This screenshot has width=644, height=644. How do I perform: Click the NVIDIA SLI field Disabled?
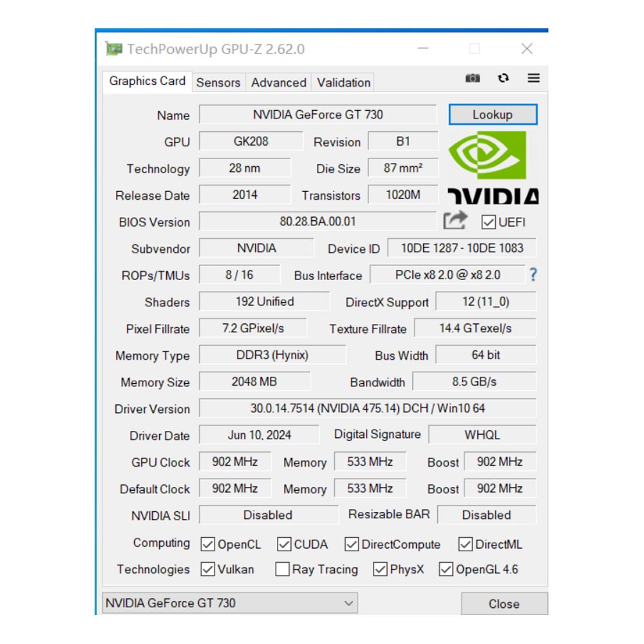coord(269,515)
